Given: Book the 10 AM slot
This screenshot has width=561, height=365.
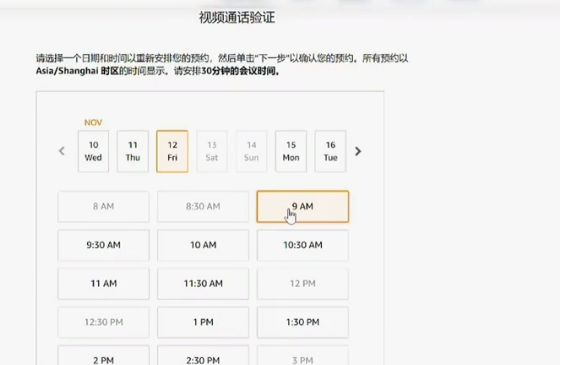Looking at the screenshot, I should [203, 245].
